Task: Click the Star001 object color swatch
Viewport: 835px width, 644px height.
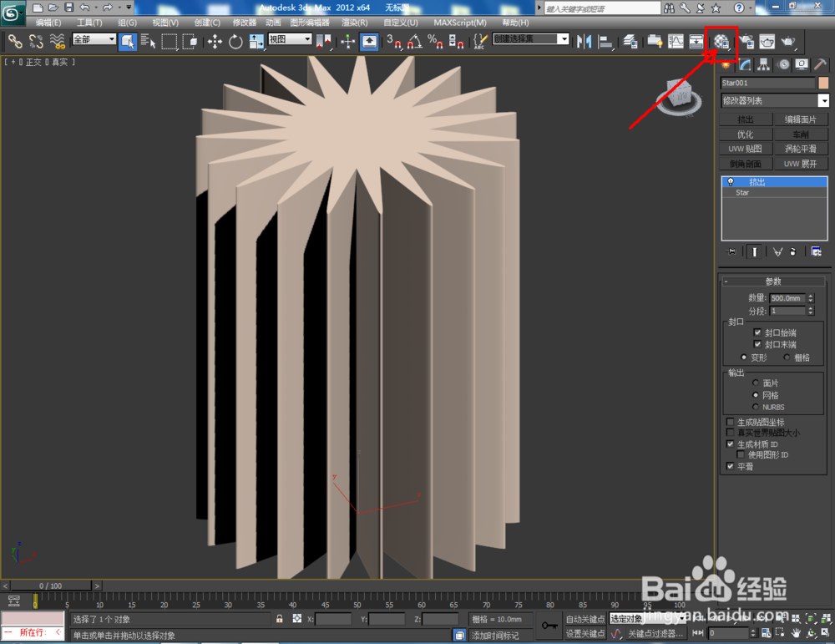Action: click(823, 83)
